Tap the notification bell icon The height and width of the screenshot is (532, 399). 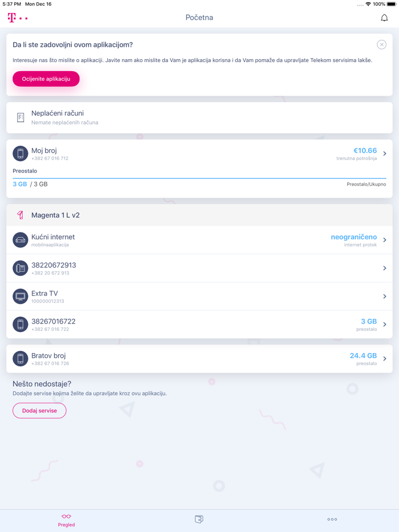click(385, 18)
